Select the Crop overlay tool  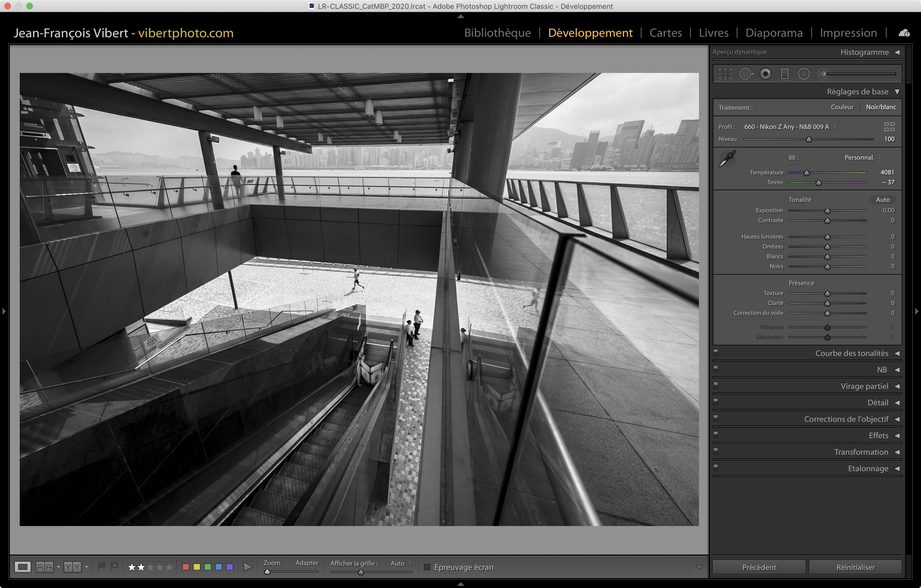click(725, 74)
